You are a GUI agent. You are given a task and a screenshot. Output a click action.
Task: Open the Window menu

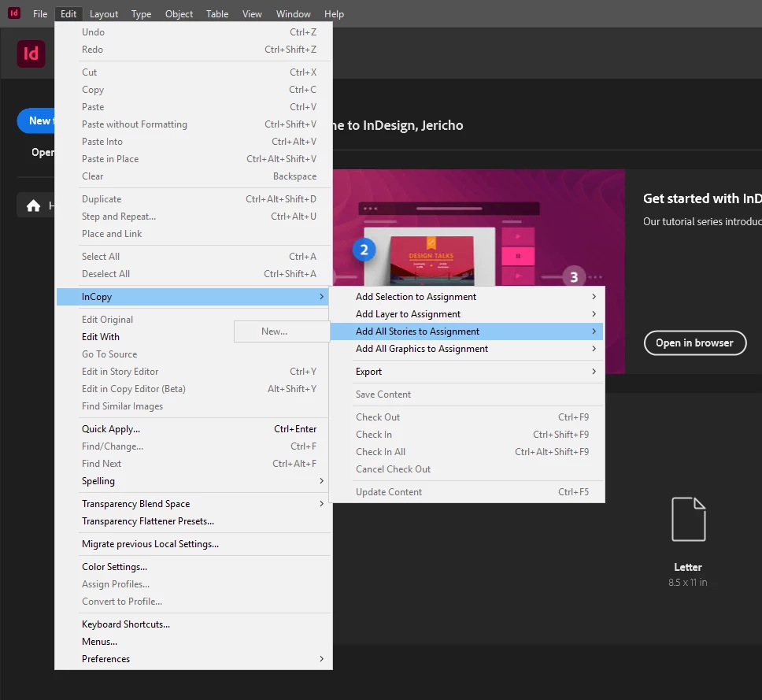pyautogui.click(x=294, y=14)
